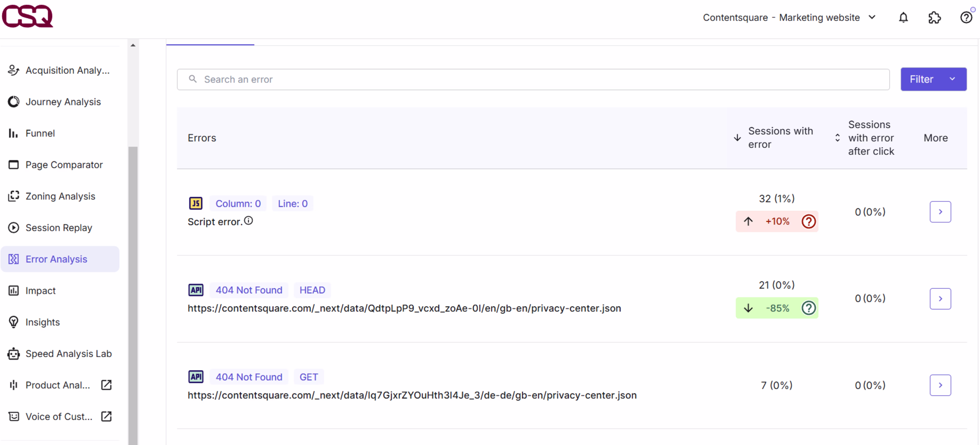Open details arrow for Script error row
The width and height of the screenshot is (980, 445).
click(x=940, y=212)
